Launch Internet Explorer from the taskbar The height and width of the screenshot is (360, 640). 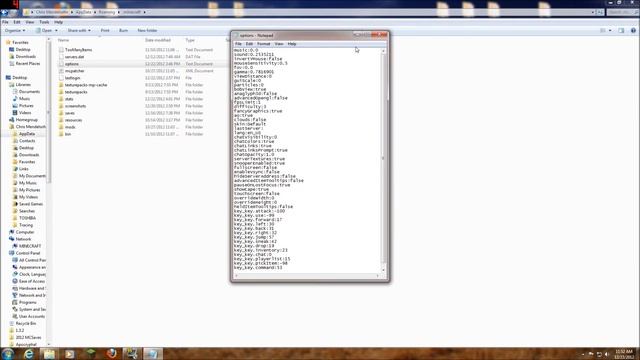tap(29, 354)
